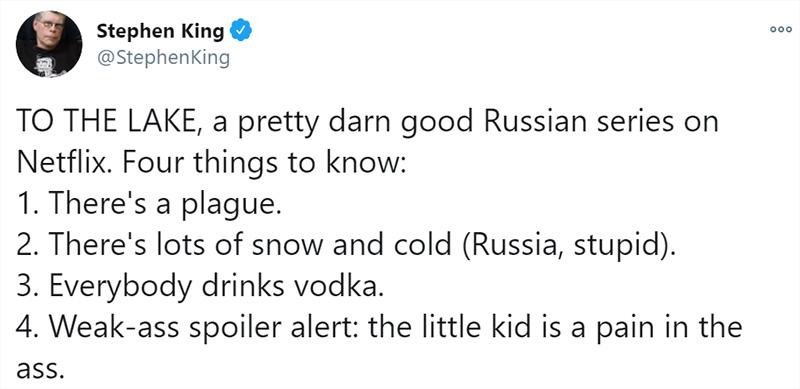Open the three-dot more options menu

click(781, 30)
